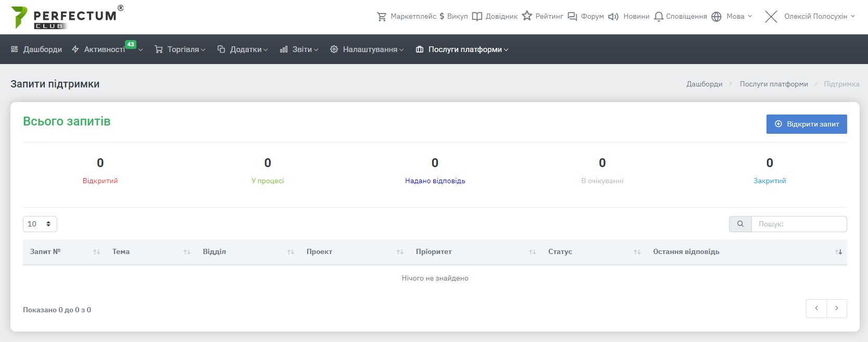The height and width of the screenshot is (342, 868).
Task: Click into the Пошук search field
Action: pyautogui.click(x=799, y=224)
